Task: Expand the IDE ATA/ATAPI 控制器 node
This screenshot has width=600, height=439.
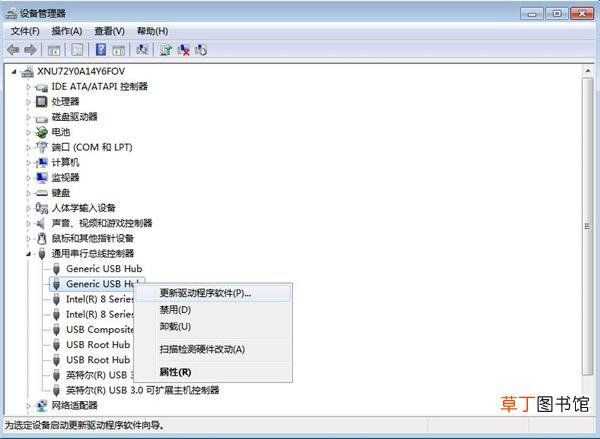Action: point(28,87)
